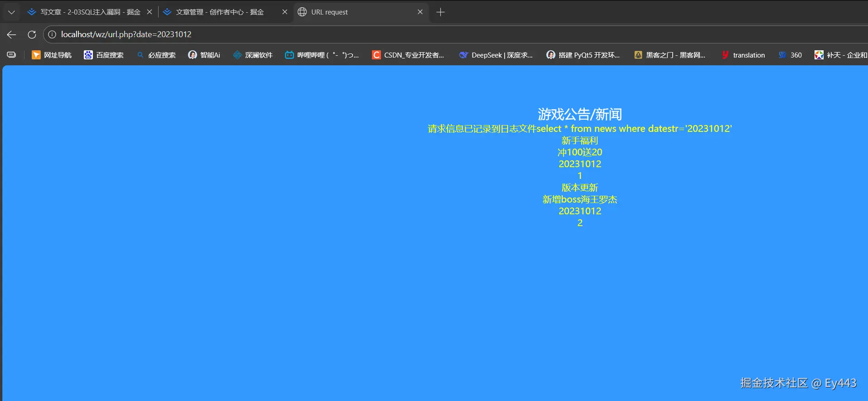Open a new tab with plus button
This screenshot has height=401, width=868.
pos(440,12)
